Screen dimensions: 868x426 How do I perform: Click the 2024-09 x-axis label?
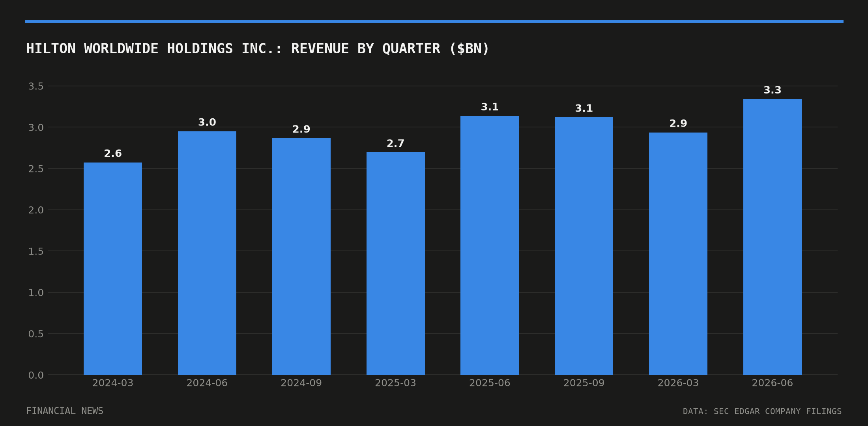click(x=301, y=383)
